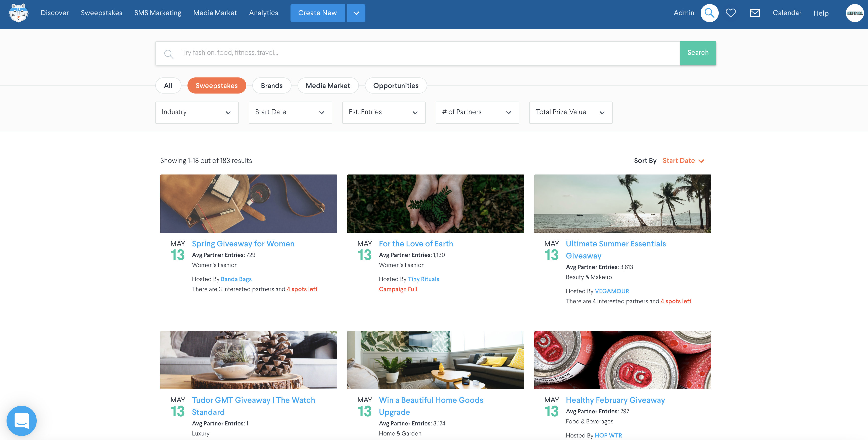868x440 pixels.
Task: Click the Food & Beverages category label
Action: click(x=589, y=421)
